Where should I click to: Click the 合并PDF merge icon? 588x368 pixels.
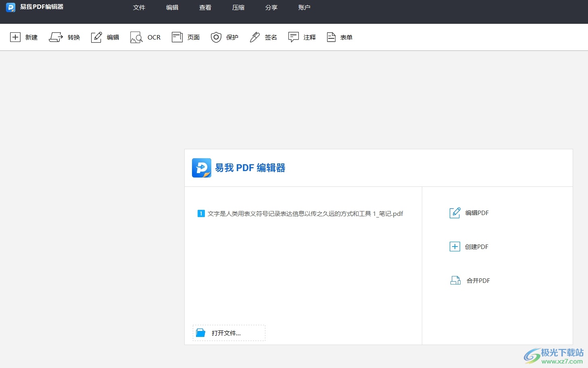455,280
